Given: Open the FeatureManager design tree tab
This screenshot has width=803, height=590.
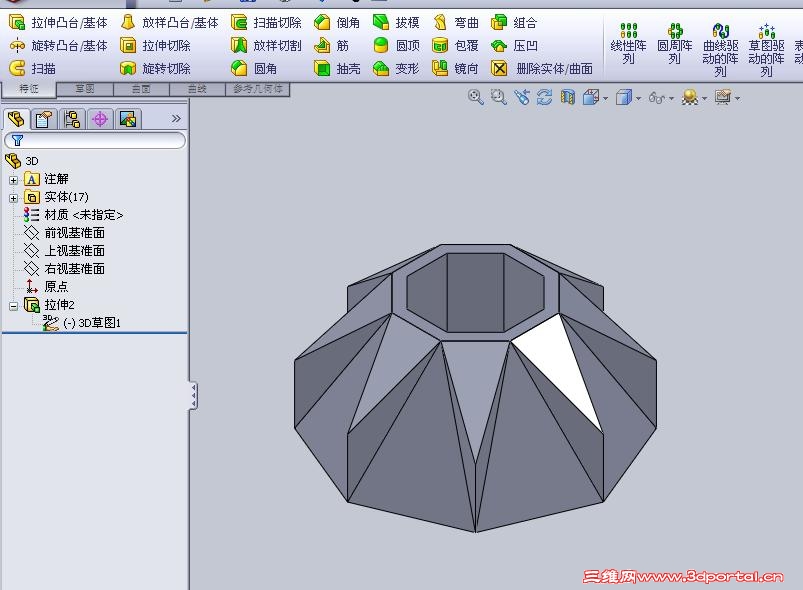Looking at the screenshot, I should 16,119.
